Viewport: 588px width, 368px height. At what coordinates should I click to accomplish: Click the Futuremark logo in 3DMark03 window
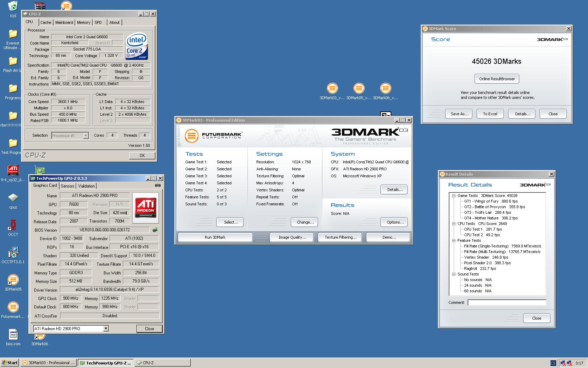[213, 136]
